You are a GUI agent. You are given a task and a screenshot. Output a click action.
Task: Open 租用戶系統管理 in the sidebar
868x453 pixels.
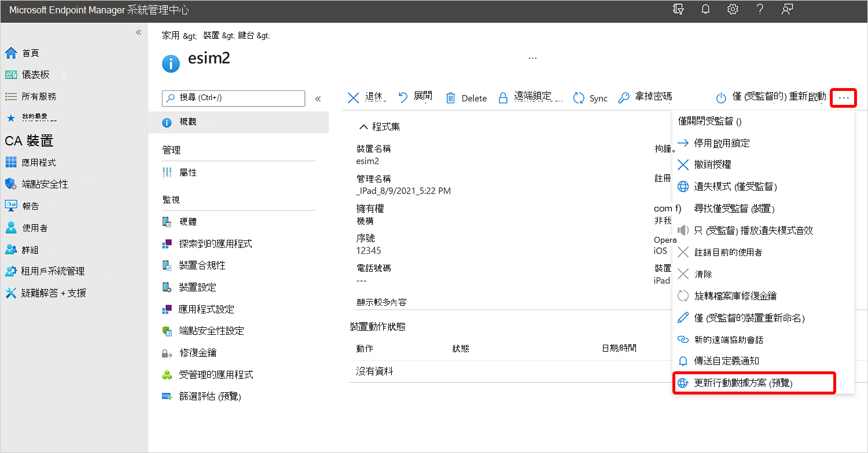(x=45, y=271)
